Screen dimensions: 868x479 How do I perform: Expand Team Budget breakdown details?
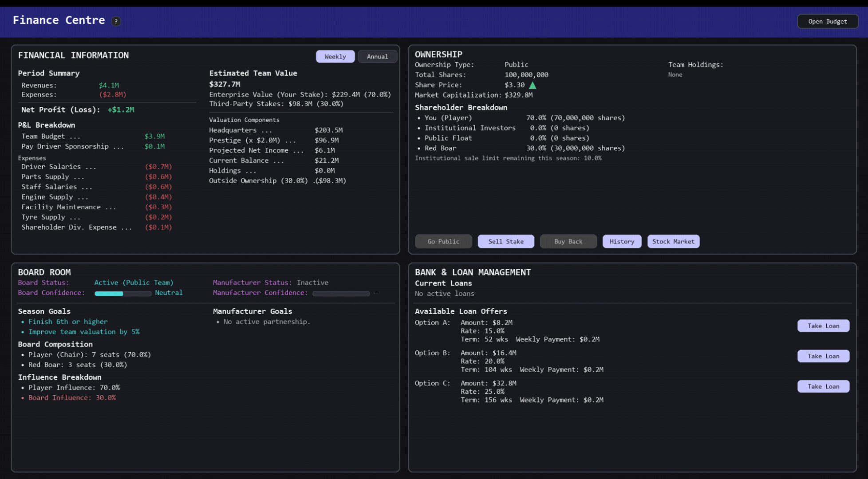[x=50, y=136]
